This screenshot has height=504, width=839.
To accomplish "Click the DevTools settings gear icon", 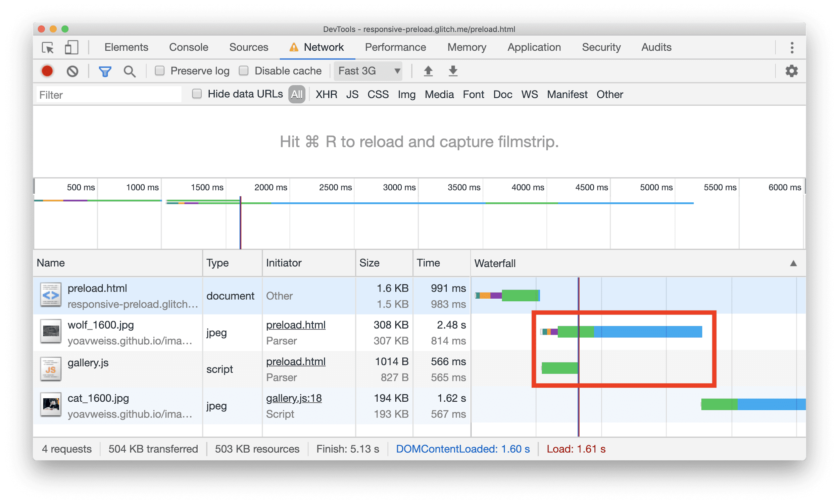I will [x=792, y=71].
